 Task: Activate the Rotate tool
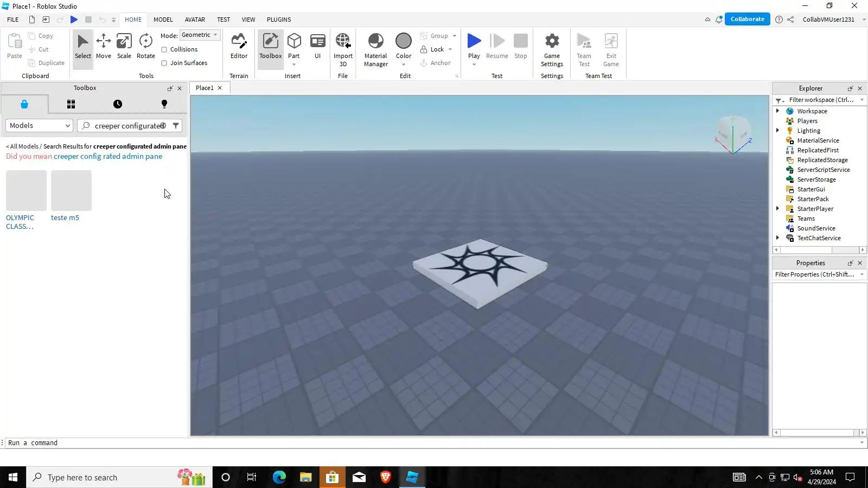146,47
